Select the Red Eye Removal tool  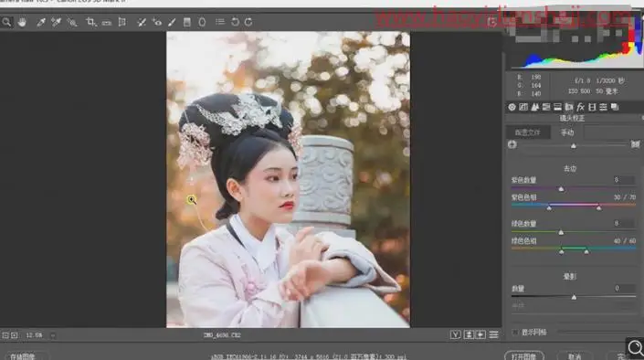click(x=157, y=22)
